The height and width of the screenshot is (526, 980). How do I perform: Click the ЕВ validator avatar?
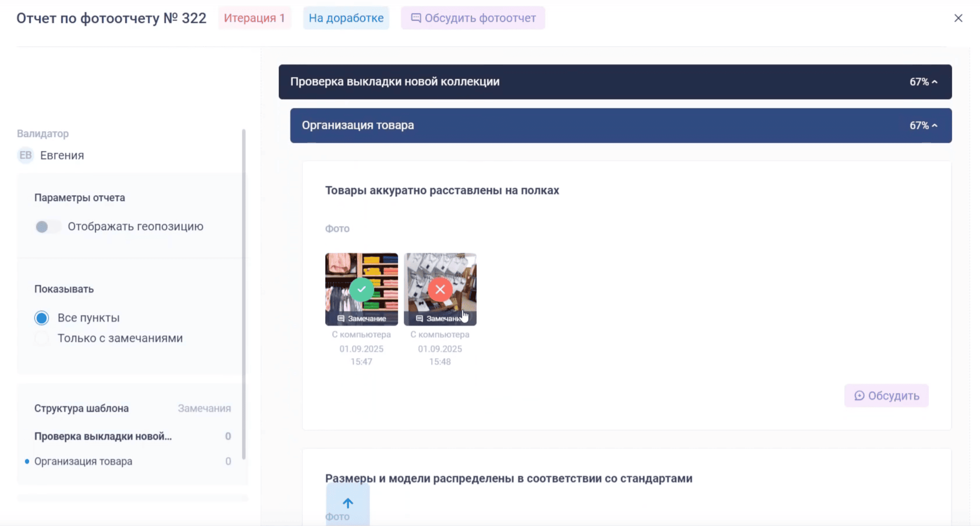(26, 155)
